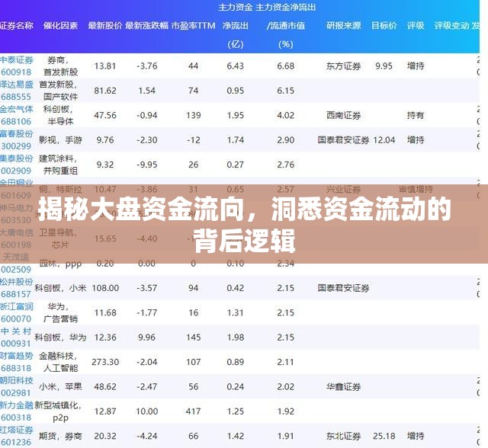Click stock code 000931

(x=16, y=344)
